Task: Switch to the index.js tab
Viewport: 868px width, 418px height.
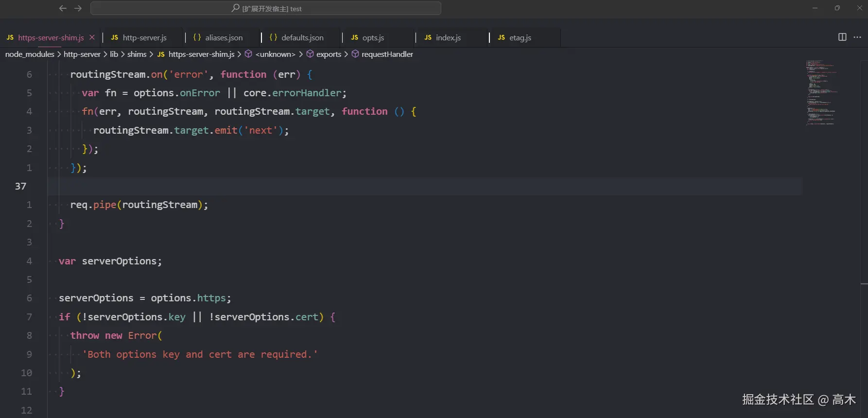Action: (x=448, y=37)
